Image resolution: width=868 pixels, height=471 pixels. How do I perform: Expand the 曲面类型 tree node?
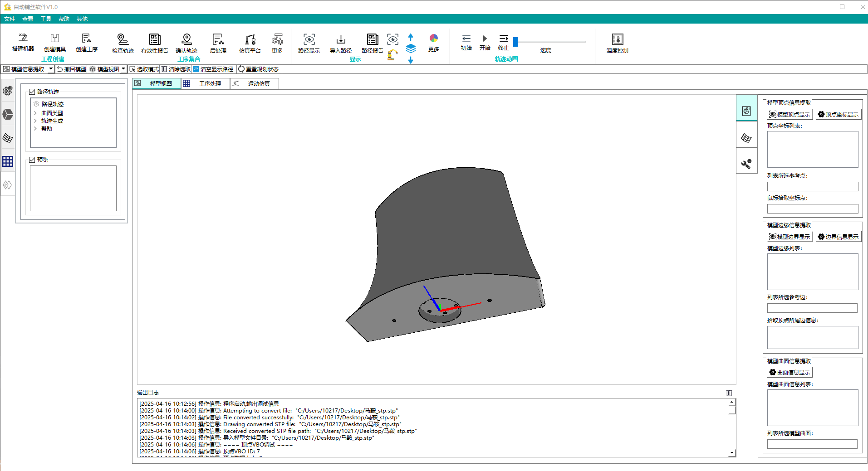tap(35, 113)
